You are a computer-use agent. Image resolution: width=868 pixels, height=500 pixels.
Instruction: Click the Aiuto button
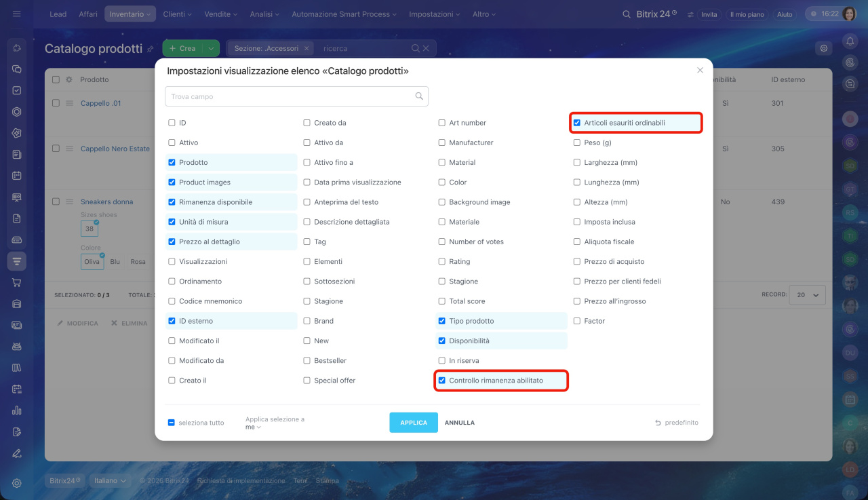click(x=785, y=14)
